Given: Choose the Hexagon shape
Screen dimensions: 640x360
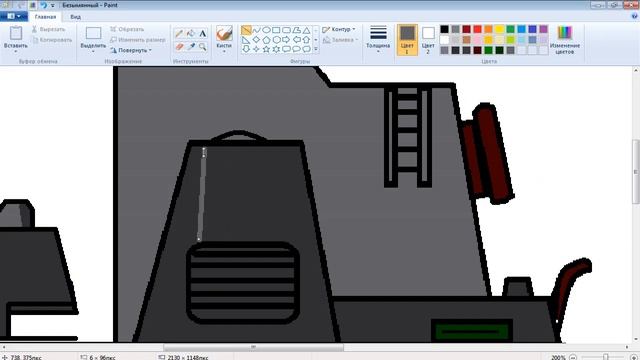Looking at the screenshot, I should click(276, 40).
